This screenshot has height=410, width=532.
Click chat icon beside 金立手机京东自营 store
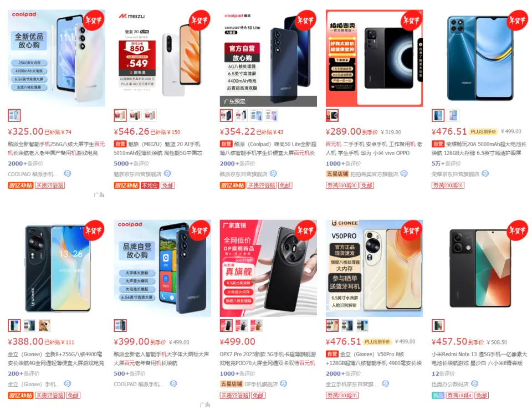(385, 383)
